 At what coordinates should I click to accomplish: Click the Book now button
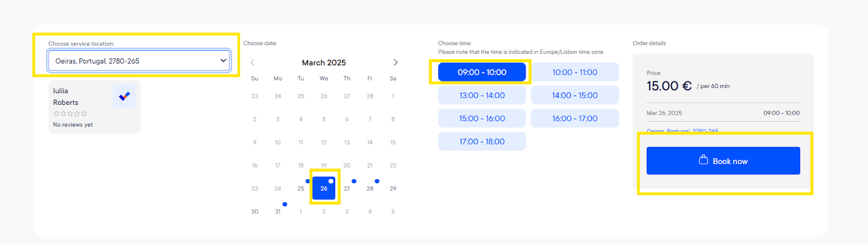point(723,161)
